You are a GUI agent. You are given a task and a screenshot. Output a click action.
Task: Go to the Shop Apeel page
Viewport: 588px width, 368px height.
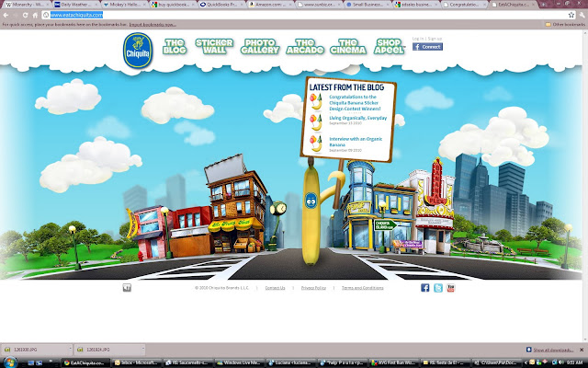click(x=390, y=47)
